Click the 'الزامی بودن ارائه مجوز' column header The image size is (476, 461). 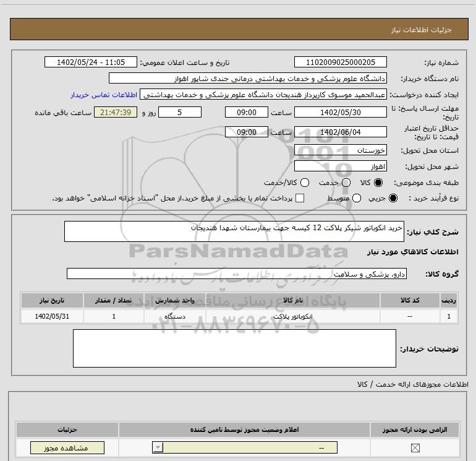coord(415,429)
